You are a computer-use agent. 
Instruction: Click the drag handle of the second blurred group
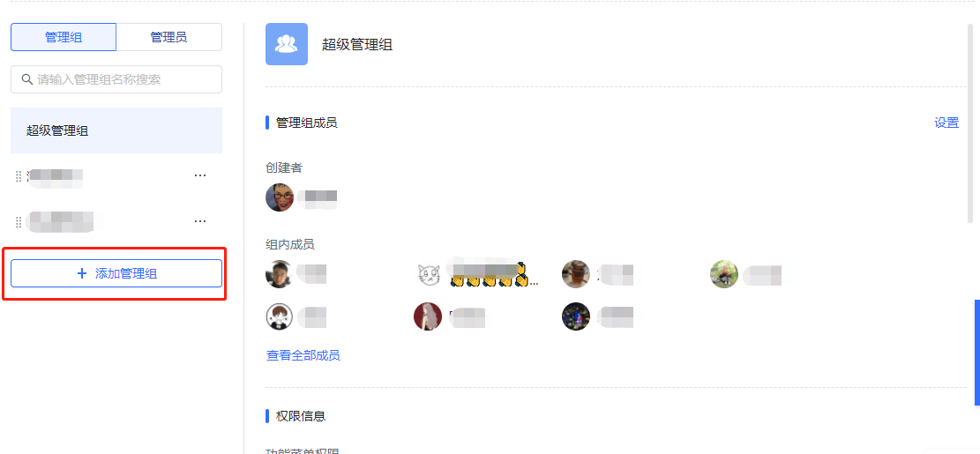click(19, 221)
